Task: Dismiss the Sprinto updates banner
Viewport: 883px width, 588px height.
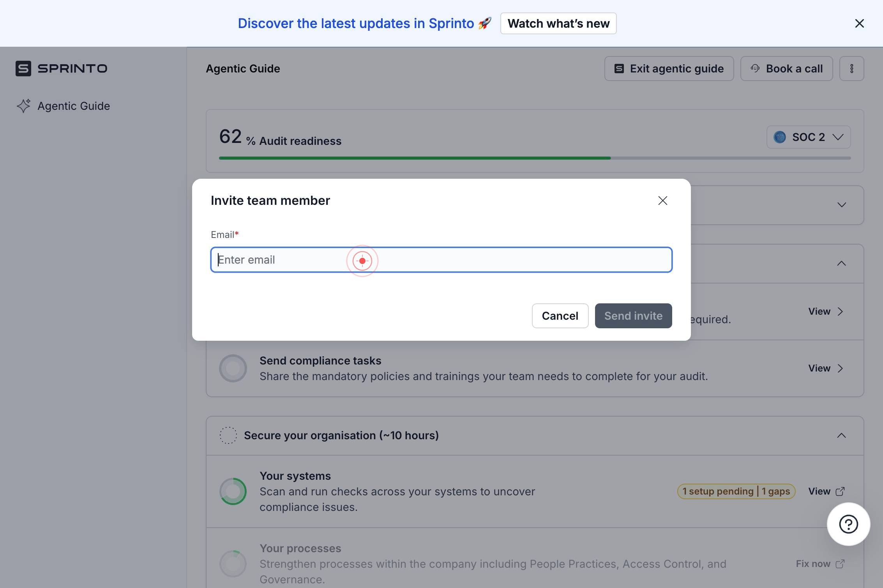Action: [859, 23]
